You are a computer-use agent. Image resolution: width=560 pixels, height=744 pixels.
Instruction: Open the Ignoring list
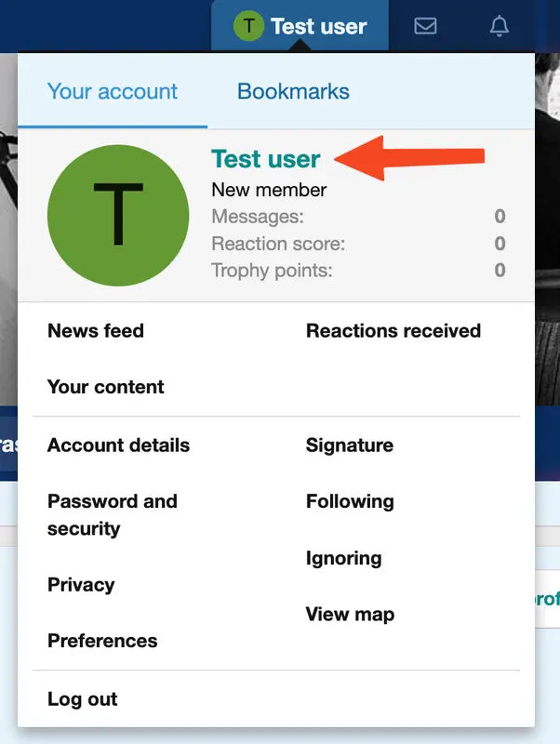[x=344, y=559]
